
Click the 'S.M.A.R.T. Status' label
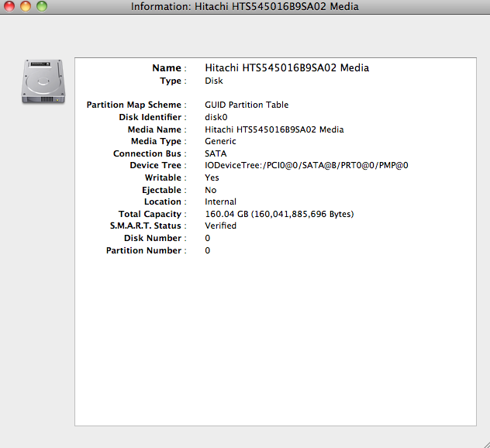(146, 226)
